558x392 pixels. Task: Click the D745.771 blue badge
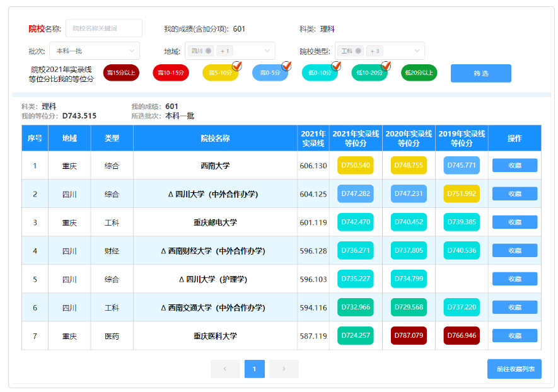tap(462, 165)
